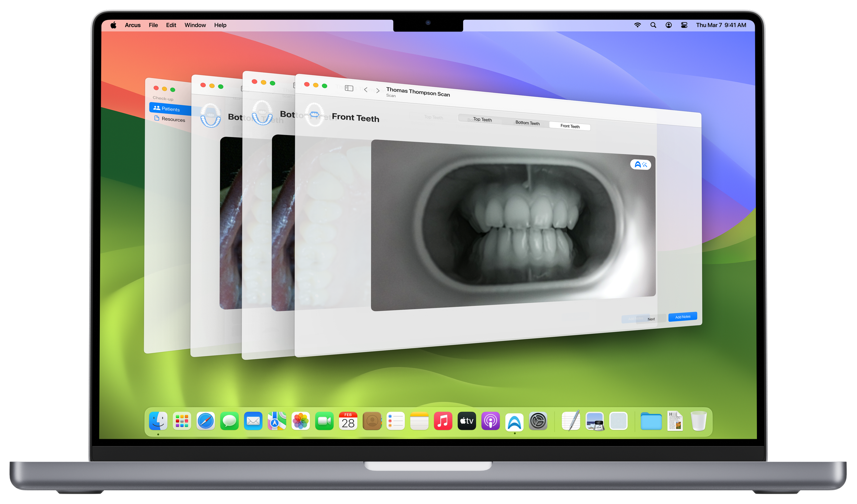Open Control Center in the menu bar
The image size is (857, 504).
click(684, 25)
